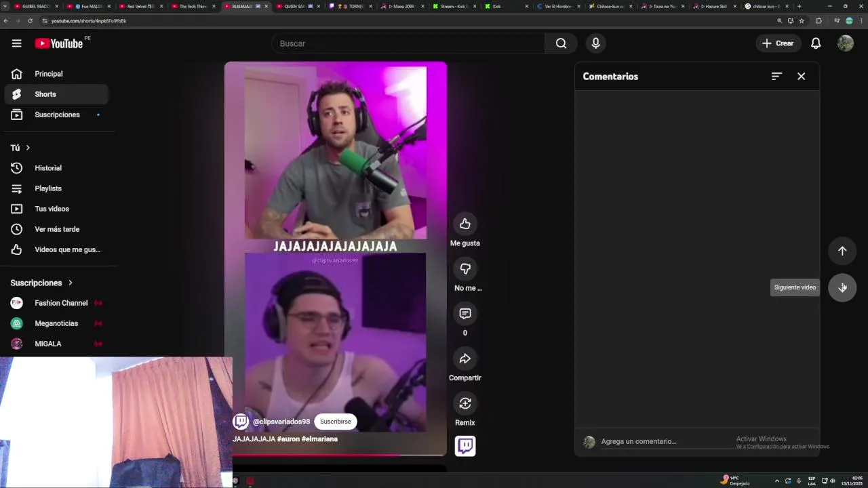
Task: Switch to the Red Velvet tab
Action: click(140, 6)
